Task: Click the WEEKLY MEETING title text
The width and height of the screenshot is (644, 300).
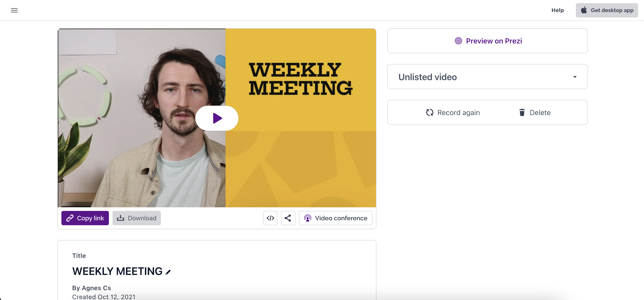Action: tap(117, 271)
